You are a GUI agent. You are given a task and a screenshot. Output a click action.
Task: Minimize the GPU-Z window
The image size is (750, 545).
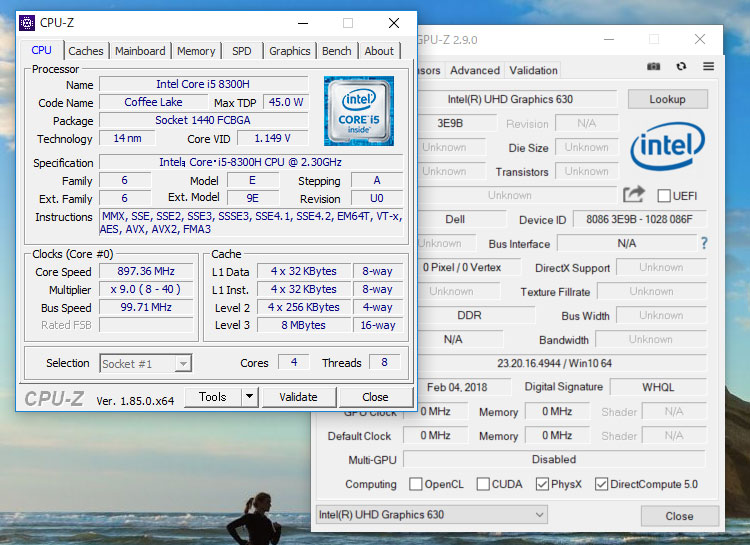point(609,39)
